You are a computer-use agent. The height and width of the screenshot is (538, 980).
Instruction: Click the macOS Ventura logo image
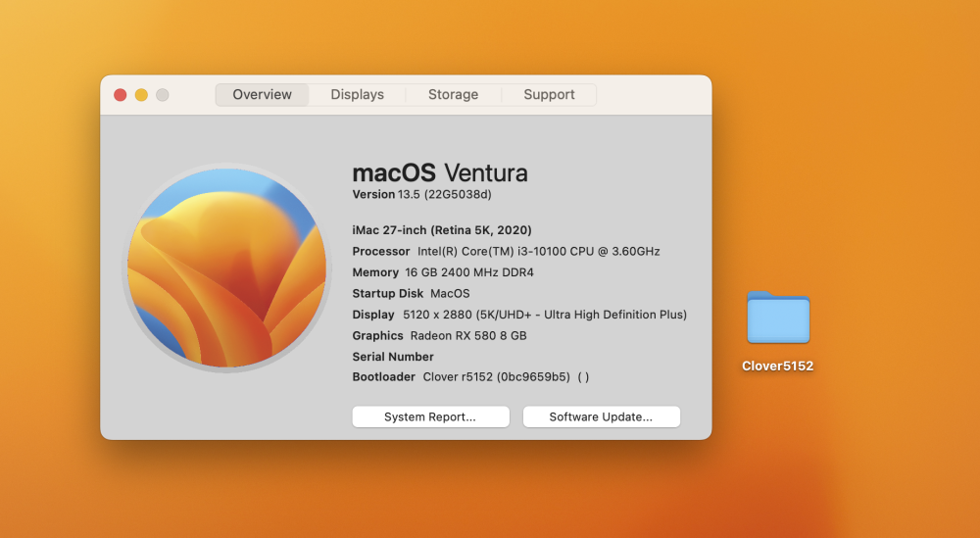click(x=227, y=269)
